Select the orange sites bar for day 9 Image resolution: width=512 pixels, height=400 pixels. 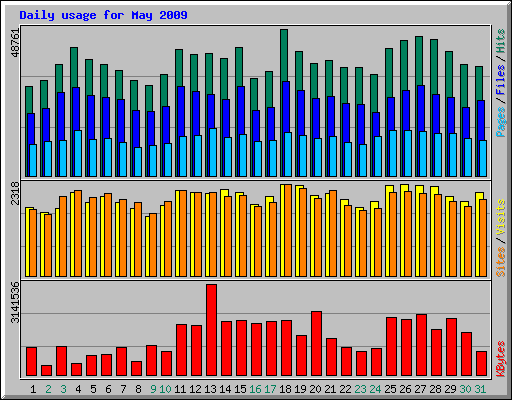153,245
